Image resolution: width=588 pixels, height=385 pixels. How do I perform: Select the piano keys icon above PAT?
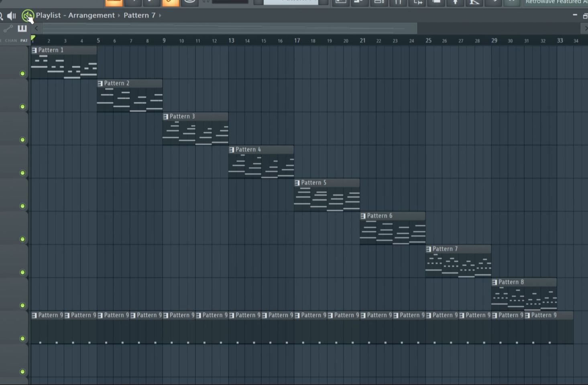22,29
